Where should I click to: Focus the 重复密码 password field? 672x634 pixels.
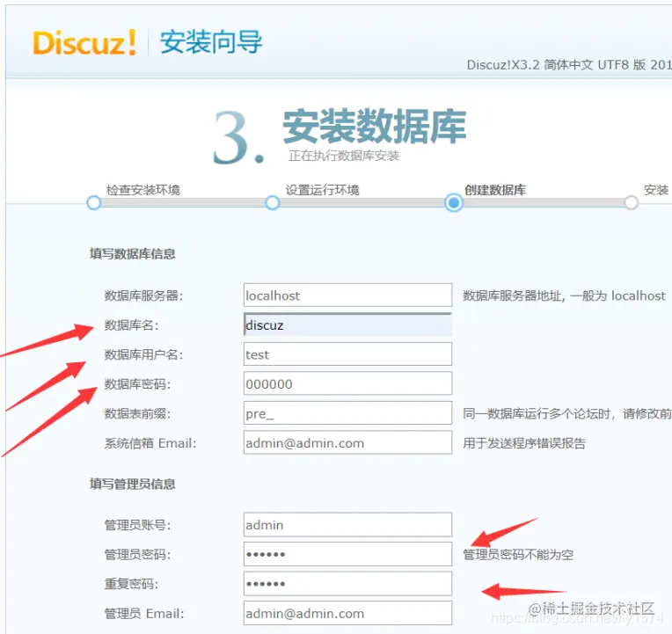pos(347,584)
